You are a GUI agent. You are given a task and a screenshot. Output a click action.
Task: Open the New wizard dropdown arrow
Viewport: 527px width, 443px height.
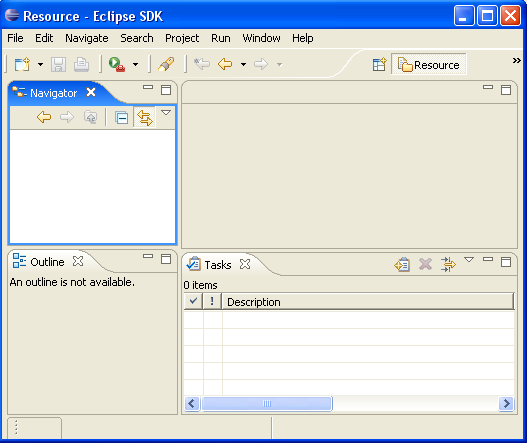tap(40, 64)
